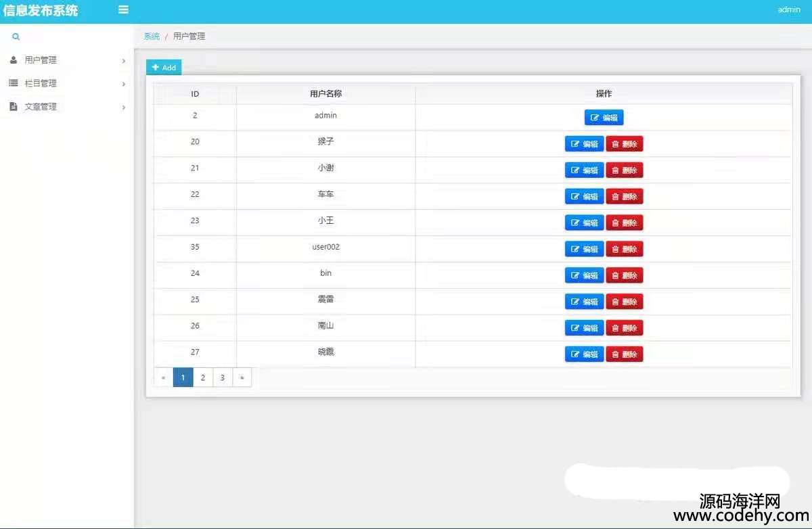Click the list icon beside 栏目管理
Screen dimensions: 812x529
[14, 83]
